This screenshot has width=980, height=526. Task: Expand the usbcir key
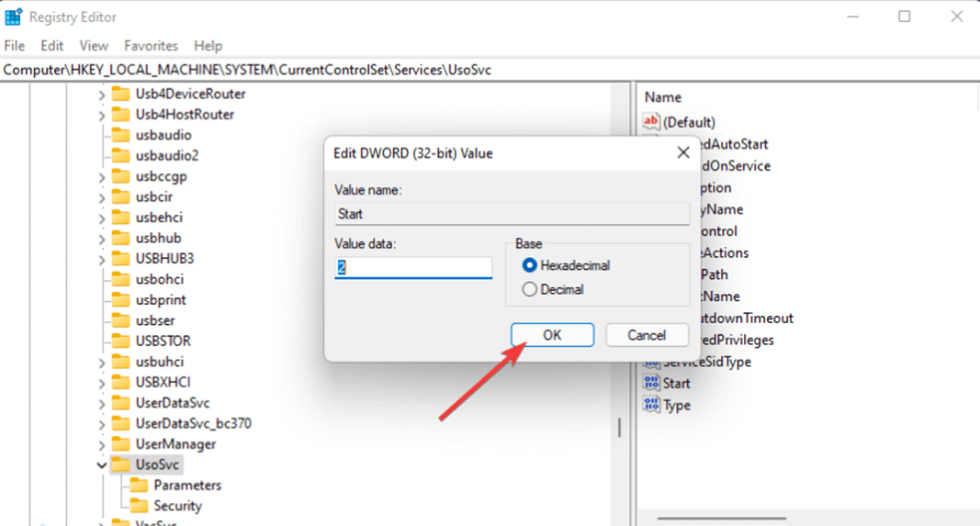(101, 198)
